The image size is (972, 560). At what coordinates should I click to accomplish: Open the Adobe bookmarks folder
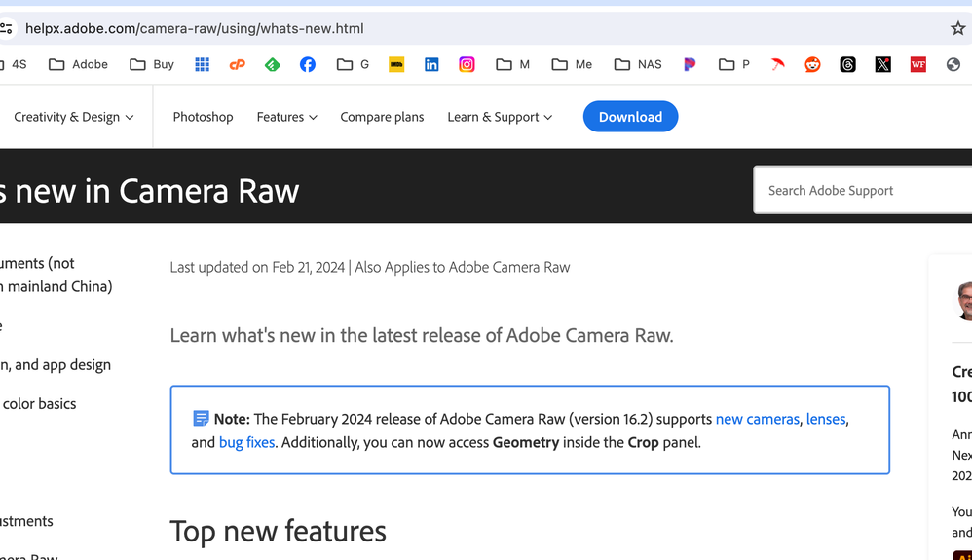point(78,64)
